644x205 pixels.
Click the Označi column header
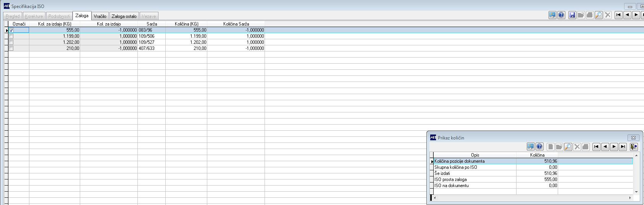pyautogui.click(x=19, y=24)
